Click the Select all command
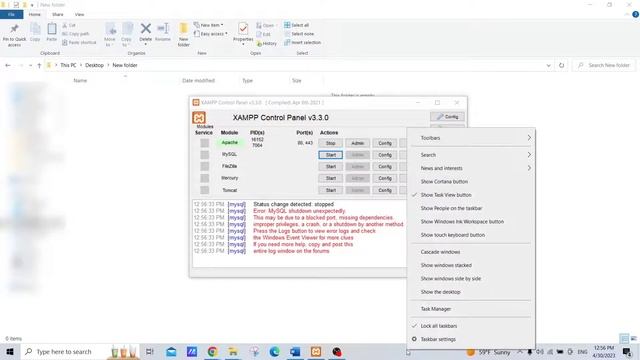This screenshot has width=640, height=360. pyautogui.click(x=297, y=25)
